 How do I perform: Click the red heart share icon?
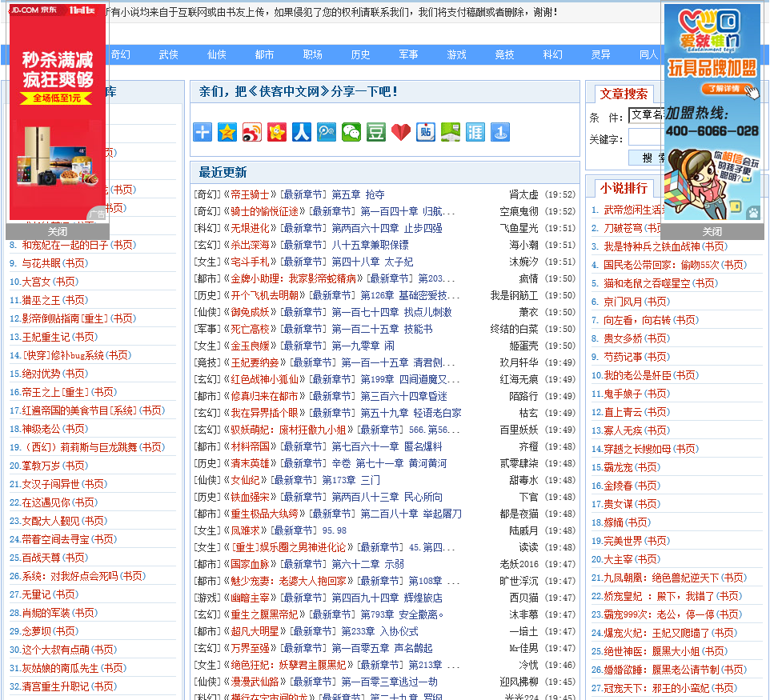click(x=401, y=132)
